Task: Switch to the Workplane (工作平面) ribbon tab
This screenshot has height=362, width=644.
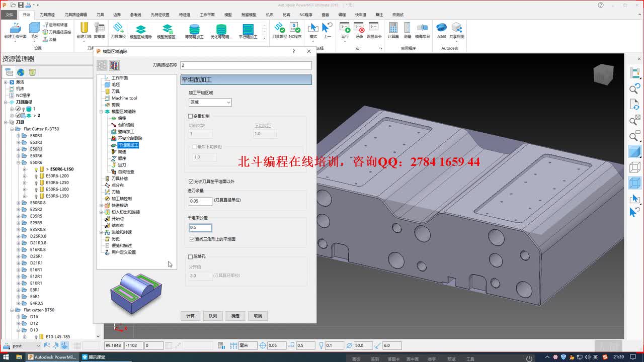Action: [x=207, y=15]
